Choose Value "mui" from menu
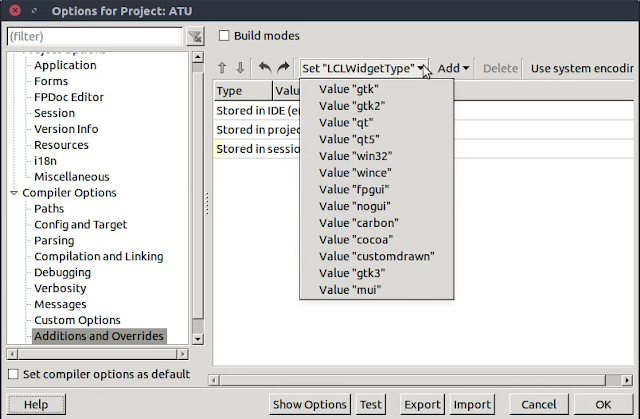 376,290
